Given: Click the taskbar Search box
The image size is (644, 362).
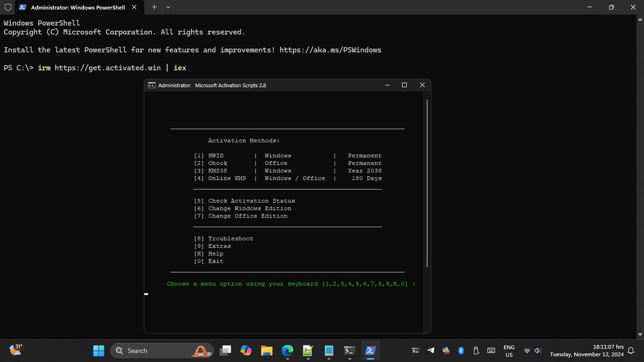Looking at the screenshot, I should (162, 350).
